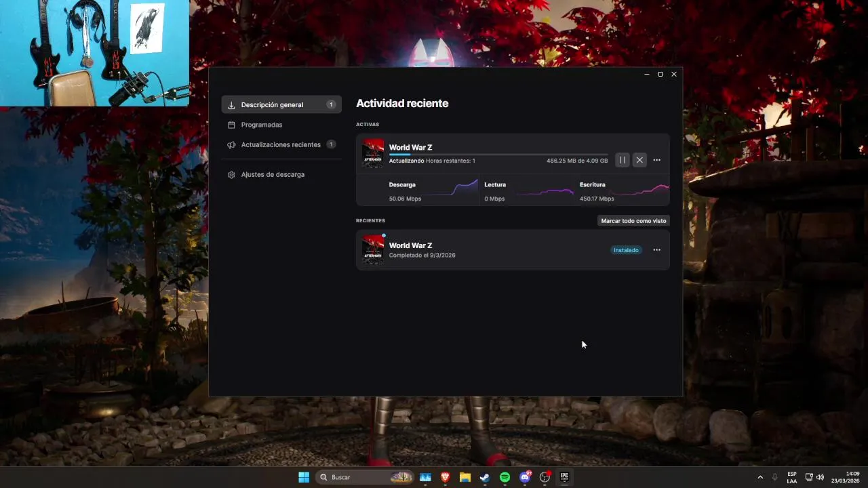The image size is (868, 488).
Task: Open Brave browser from taskbar
Action: click(x=446, y=477)
